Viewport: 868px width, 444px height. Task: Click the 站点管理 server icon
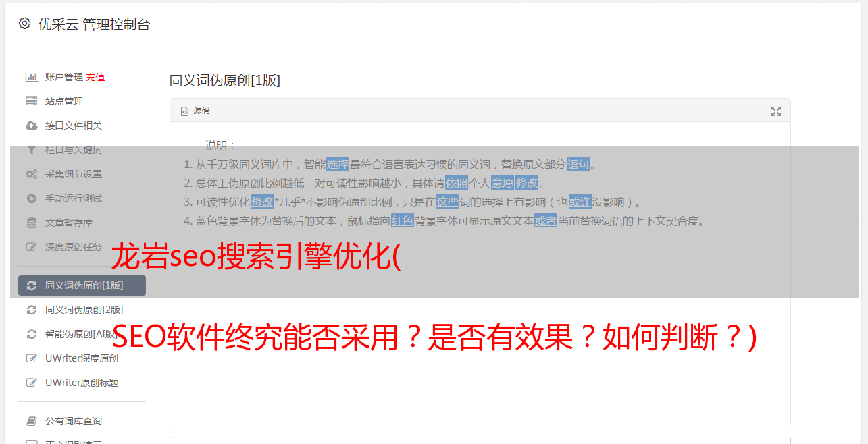[x=31, y=101]
